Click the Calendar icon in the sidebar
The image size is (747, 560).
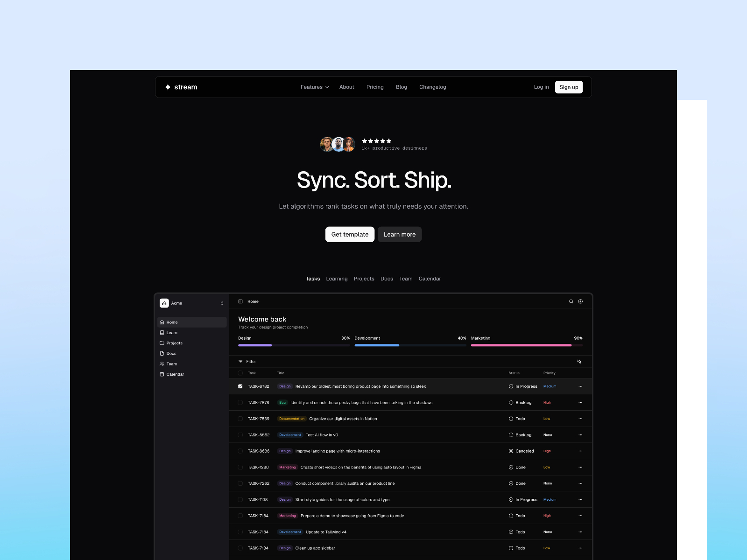(161, 374)
